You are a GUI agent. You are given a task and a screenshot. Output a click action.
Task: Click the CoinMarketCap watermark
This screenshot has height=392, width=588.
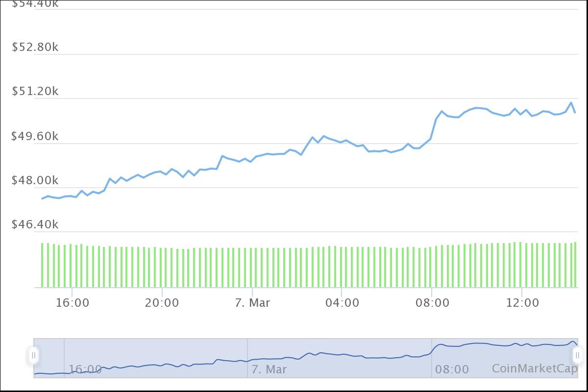point(534,368)
